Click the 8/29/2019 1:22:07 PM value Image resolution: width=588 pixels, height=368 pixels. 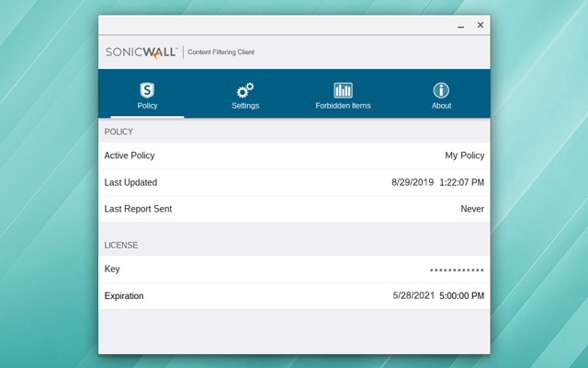coord(437,182)
